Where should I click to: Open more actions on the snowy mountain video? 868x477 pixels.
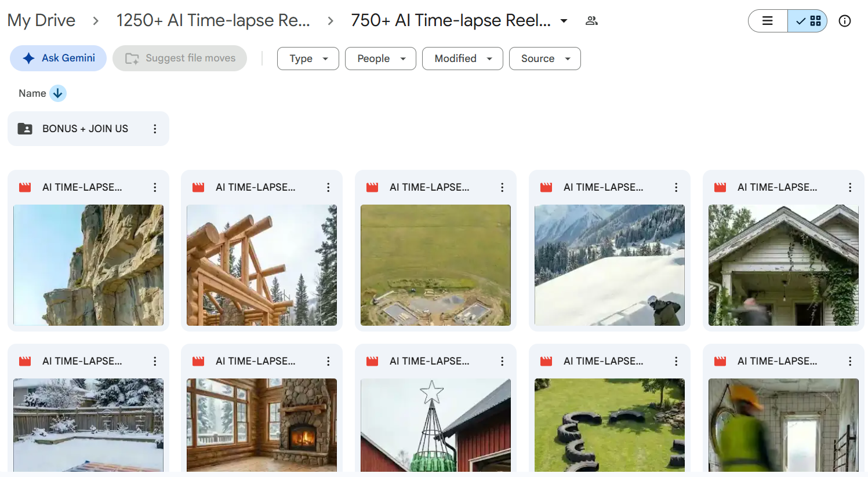(x=676, y=187)
